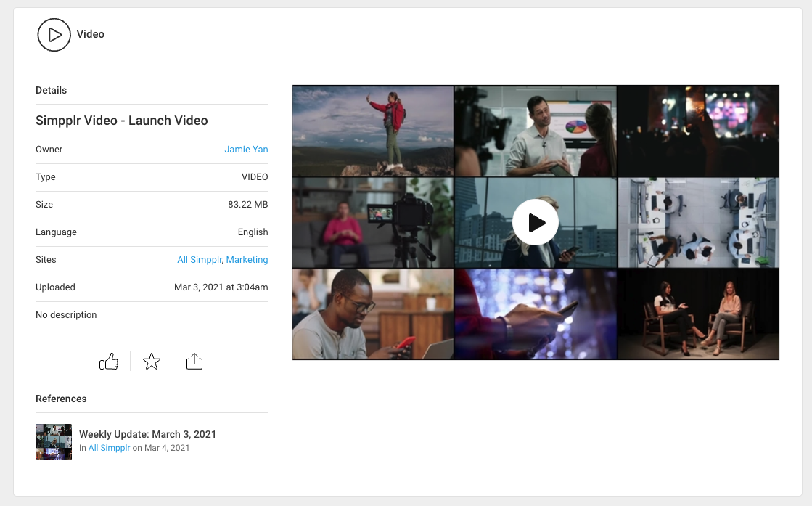The width and height of the screenshot is (812, 506).
Task: Click the Video header label
Action: [91, 34]
